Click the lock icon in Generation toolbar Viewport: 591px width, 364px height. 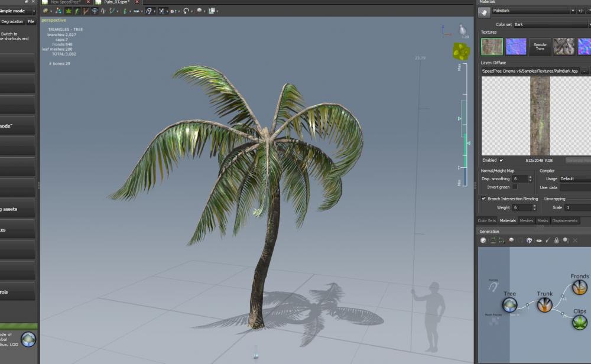(556, 240)
